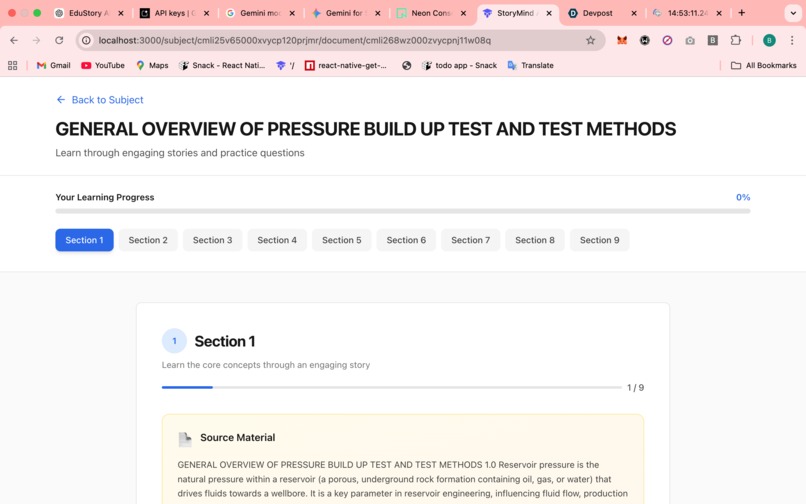Click the numbered circle beside Section 1
Image resolution: width=806 pixels, height=504 pixels.
pyautogui.click(x=174, y=341)
